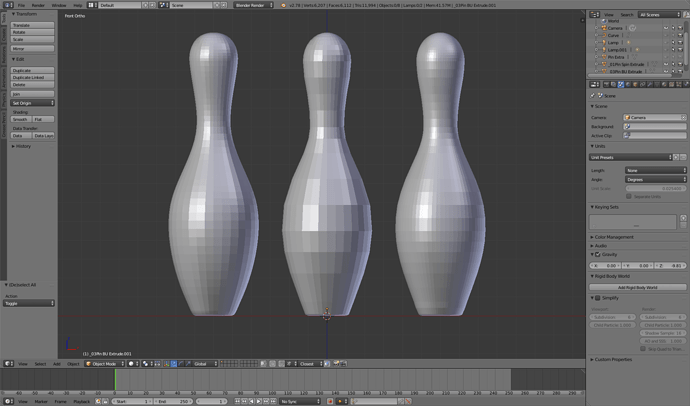Click the pin icon beside Scene breadcrumb
This screenshot has width=690, height=406.
pyautogui.click(x=593, y=95)
